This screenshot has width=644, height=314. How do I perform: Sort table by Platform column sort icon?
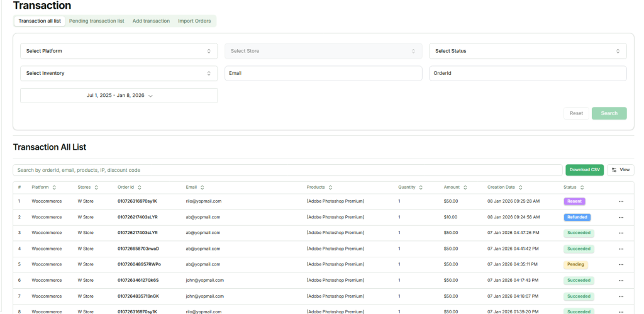(x=54, y=188)
